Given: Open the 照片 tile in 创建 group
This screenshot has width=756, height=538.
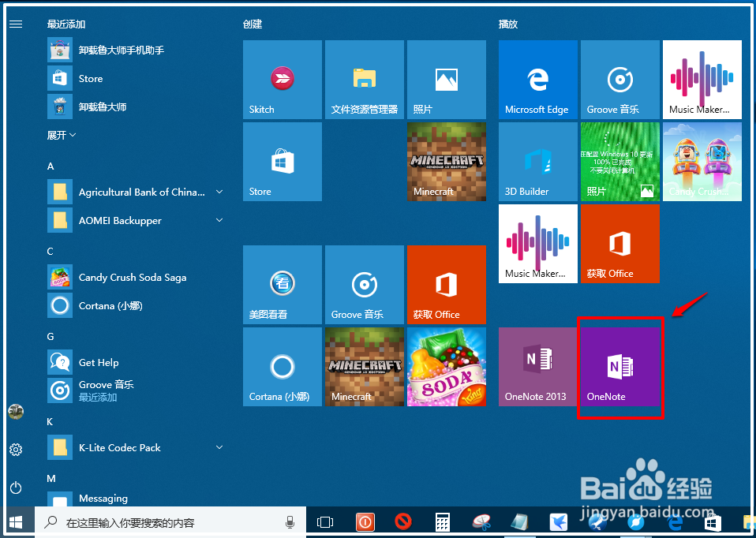Looking at the screenshot, I should click(x=446, y=80).
